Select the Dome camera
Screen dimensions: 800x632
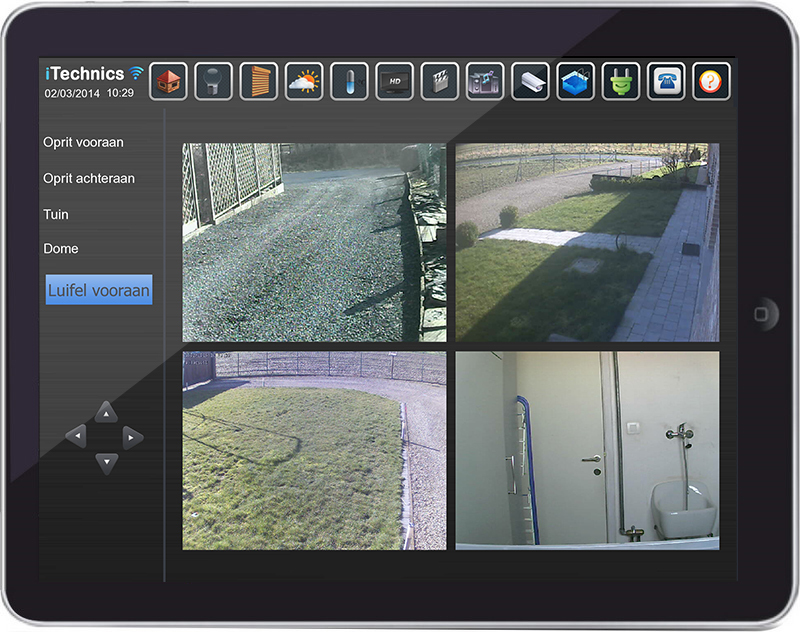(61, 249)
